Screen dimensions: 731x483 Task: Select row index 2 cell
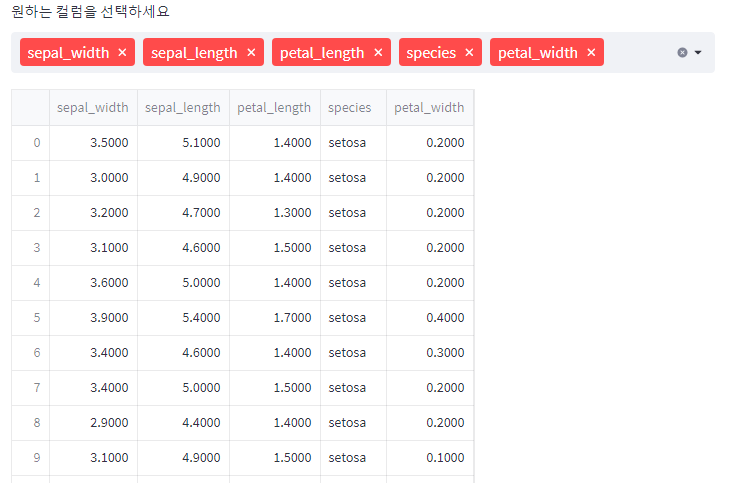[31, 213]
